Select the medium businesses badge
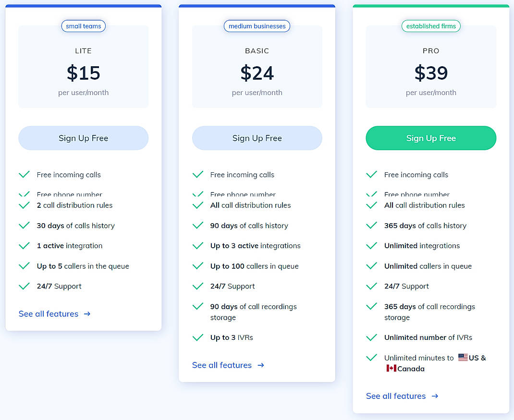Viewport: 514px width, 420px height. 257,26
